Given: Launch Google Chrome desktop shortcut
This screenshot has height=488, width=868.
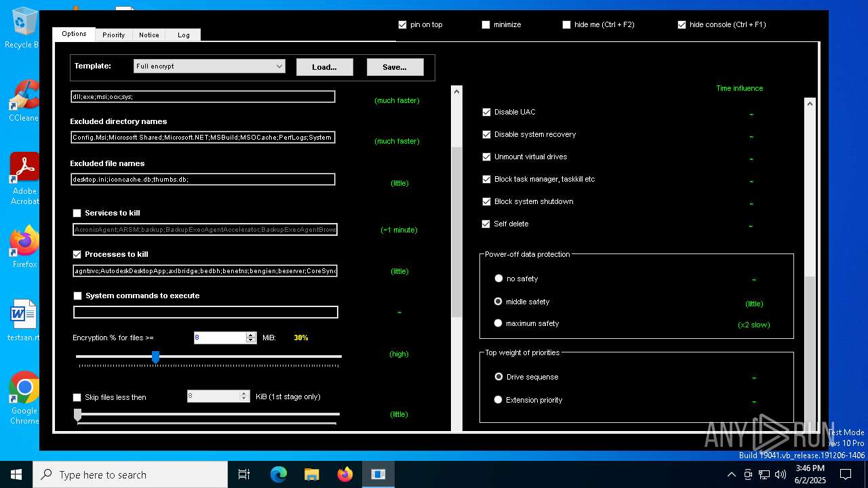Looking at the screenshot, I should (24, 399).
